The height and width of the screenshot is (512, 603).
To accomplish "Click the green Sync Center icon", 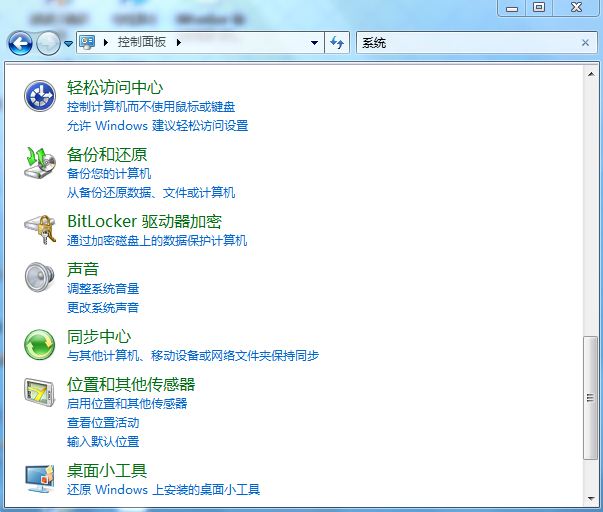I will click(x=40, y=345).
